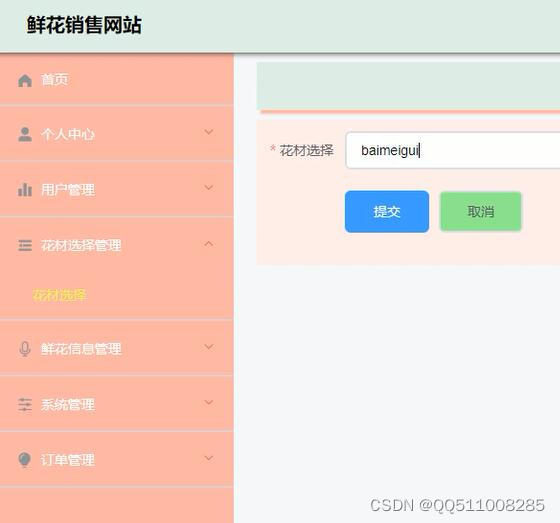Open the 用户管理 menu label
Image resolution: width=560 pixels, height=523 pixels.
click(x=68, y=190)
